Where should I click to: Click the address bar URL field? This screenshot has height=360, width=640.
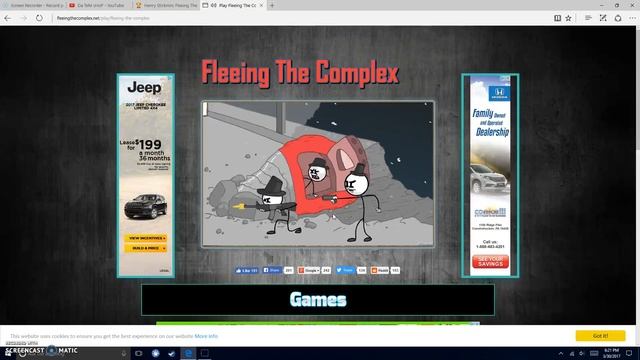302,18
